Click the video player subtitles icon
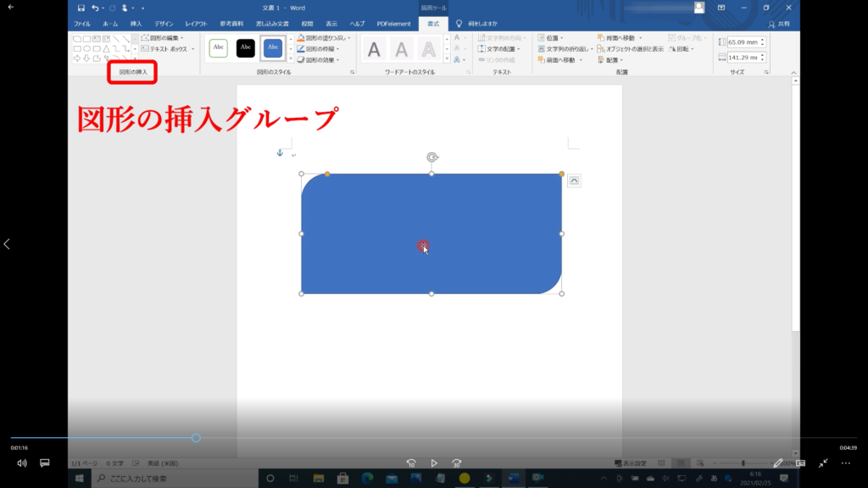The height and width of the screenshot is (488, 868). click(x=45, y=463)
